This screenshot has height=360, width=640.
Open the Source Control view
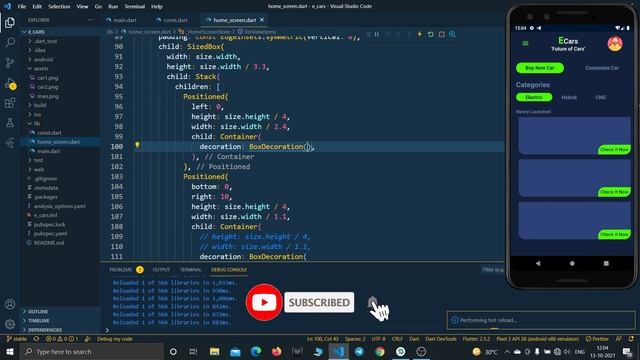(10, 62)
